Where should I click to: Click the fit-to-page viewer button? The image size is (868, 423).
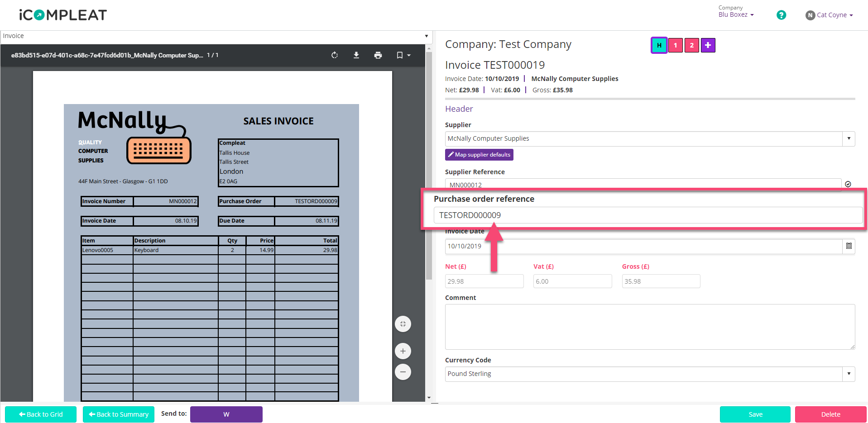(403, 324)
